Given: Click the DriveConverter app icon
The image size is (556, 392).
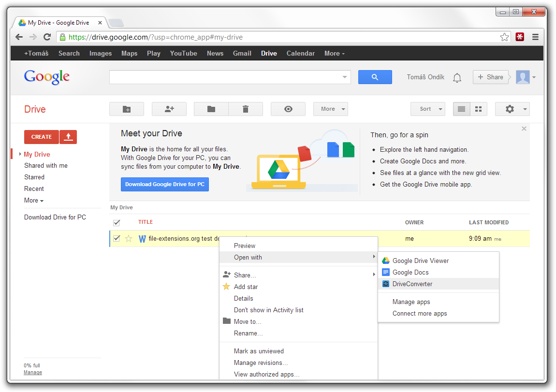Looking at the screenshot, I should tap(386, 284).
